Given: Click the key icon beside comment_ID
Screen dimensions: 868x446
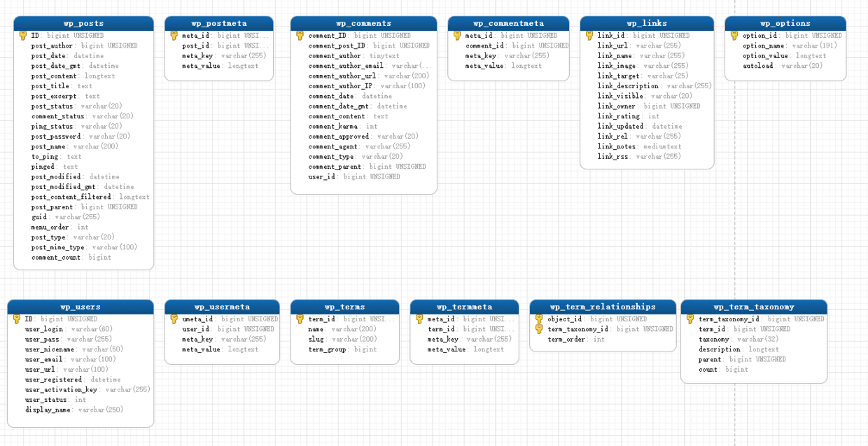Looking at the screenshot, I should pos(300,36).
